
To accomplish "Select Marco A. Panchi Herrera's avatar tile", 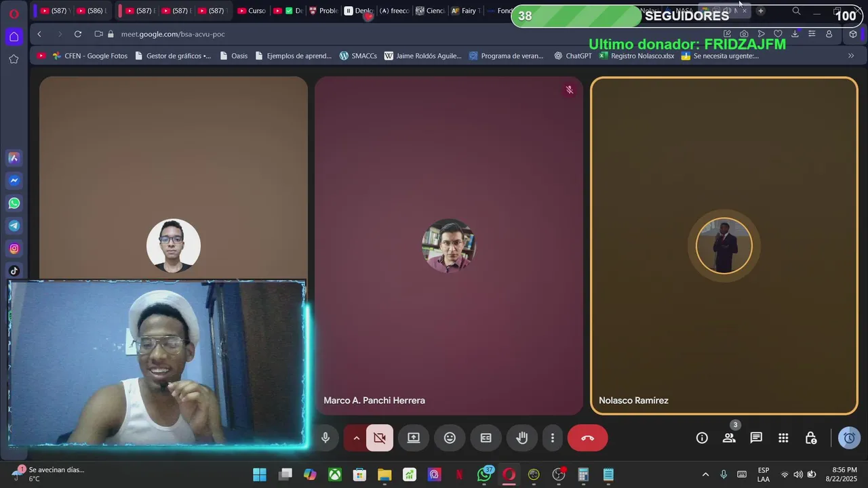I will coord(448,245).
